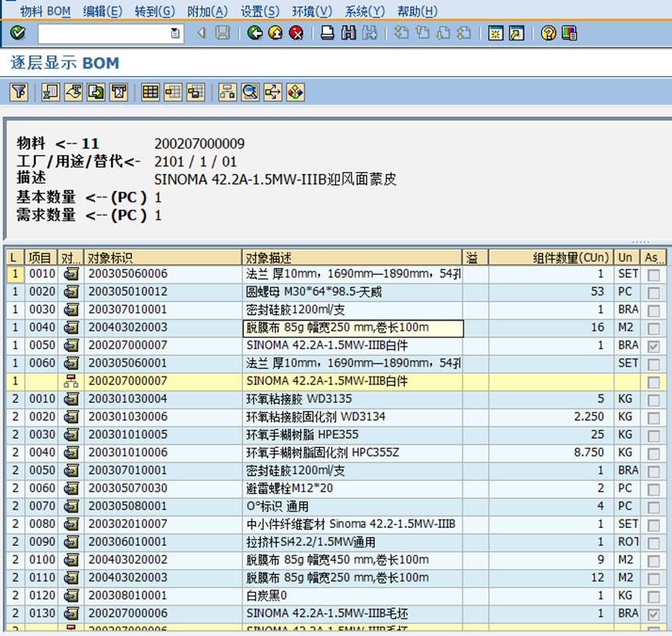Screen dimensions: 672x636
Task: Click the First Page icon
Action: coord(402,33)
